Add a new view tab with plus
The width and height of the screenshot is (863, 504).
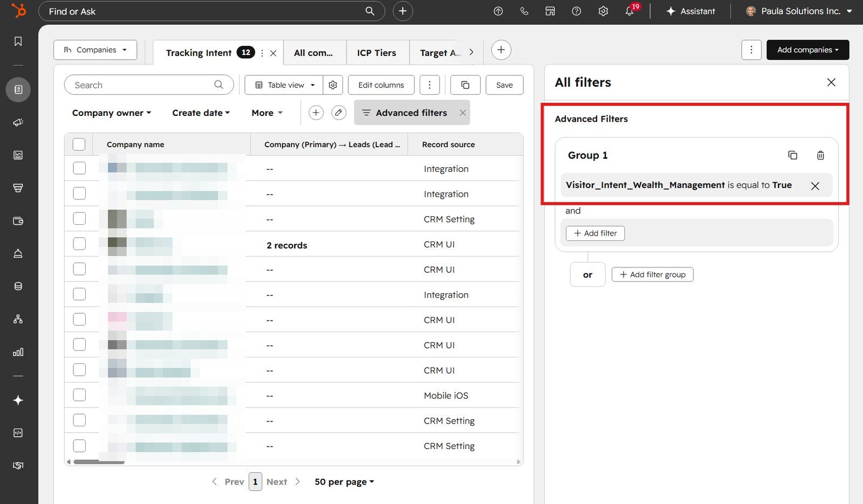pos(501,50)
